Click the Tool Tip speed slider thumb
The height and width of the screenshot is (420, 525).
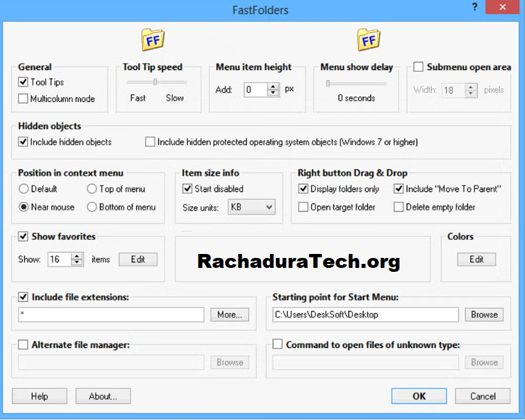(x=155, y=82)
